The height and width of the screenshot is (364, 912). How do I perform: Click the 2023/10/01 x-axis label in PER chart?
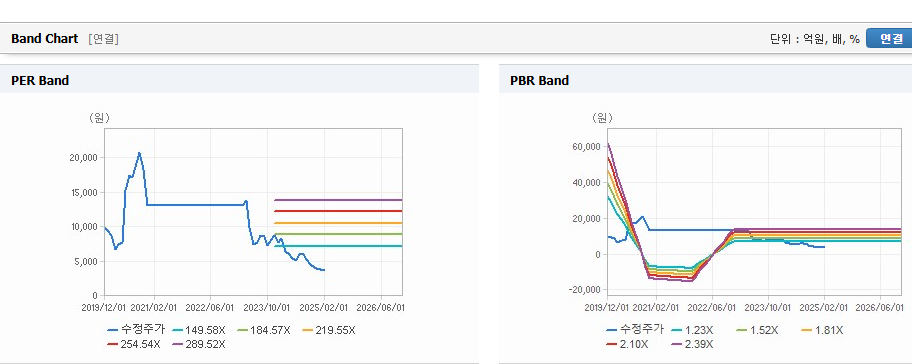point(267,307)
